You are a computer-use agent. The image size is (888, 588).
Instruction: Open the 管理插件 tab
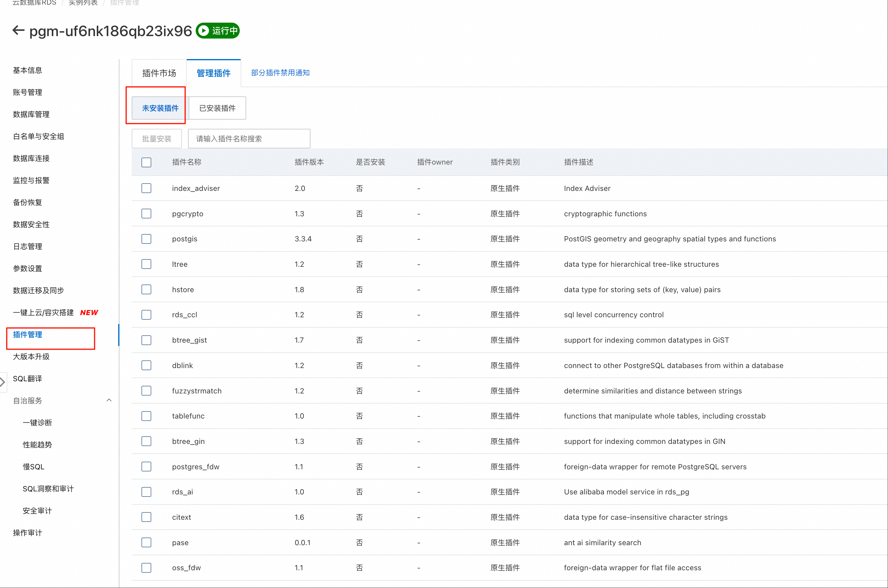pos(213,73)
